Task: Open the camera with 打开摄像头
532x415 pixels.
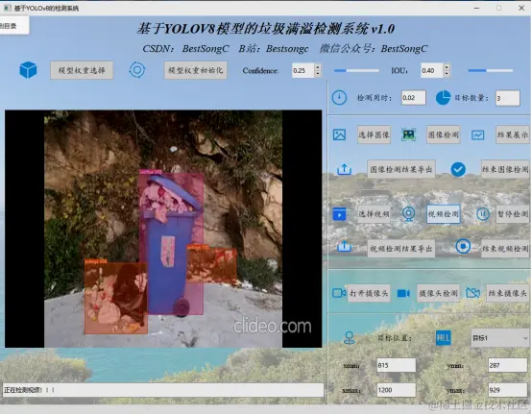Action: pos(369,293)
